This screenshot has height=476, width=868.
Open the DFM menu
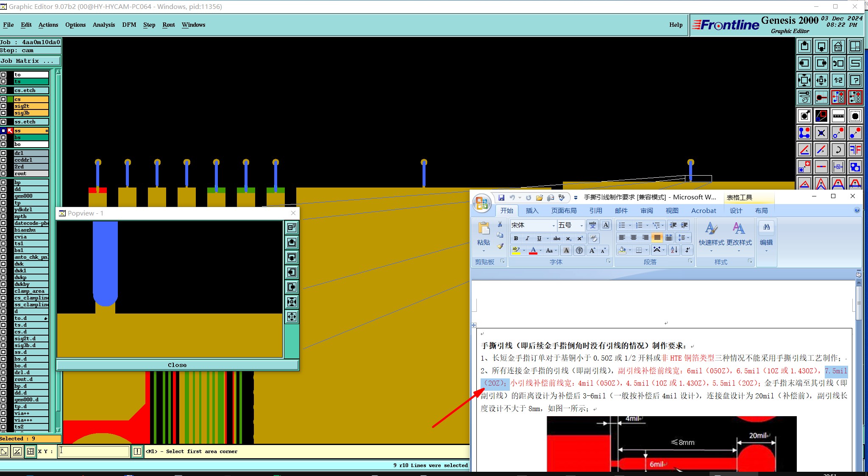(x=129, y=25)
